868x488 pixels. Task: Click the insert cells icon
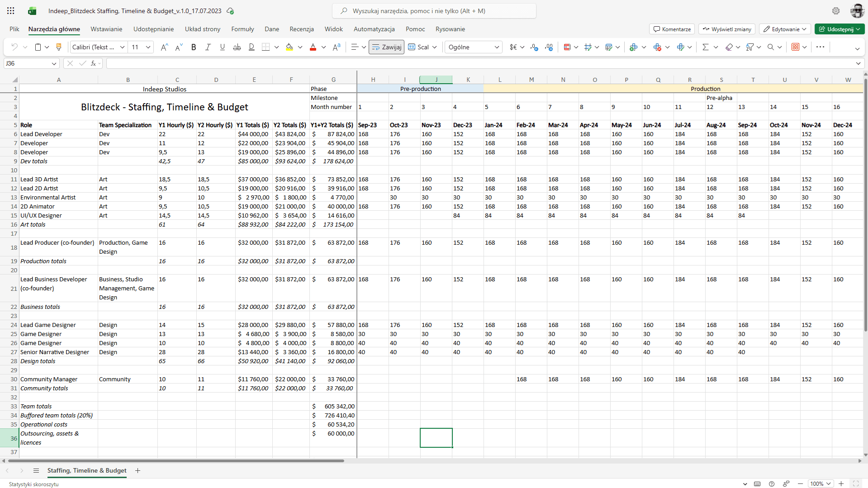coord(633,47)
